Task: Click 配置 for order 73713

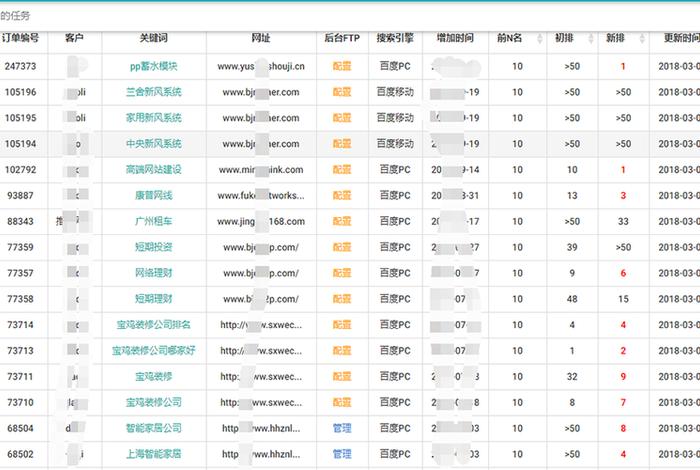Action: click(x=342, y=351)
